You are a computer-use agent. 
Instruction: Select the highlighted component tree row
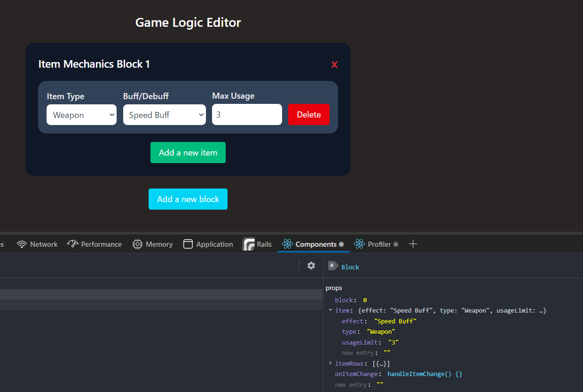(x=161, y=294)
